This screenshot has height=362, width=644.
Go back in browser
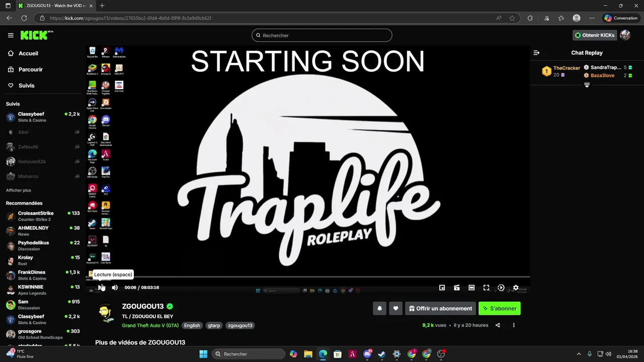pos(9,18)
